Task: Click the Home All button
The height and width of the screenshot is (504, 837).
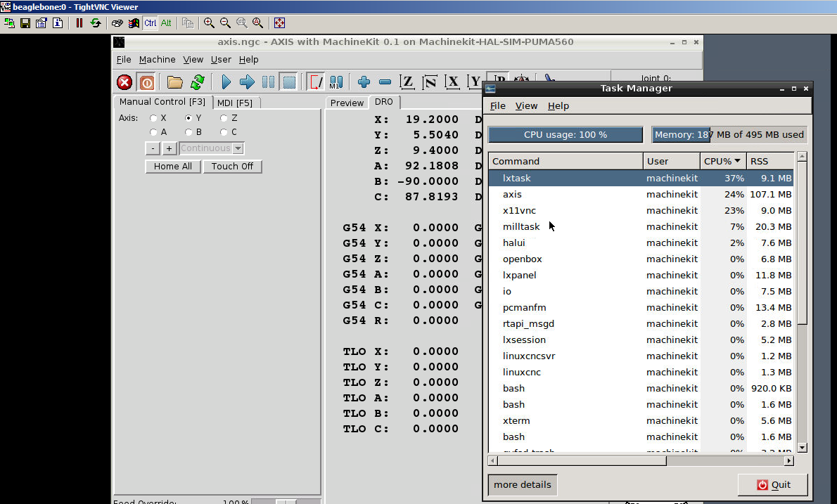Action: coord(173,167)
